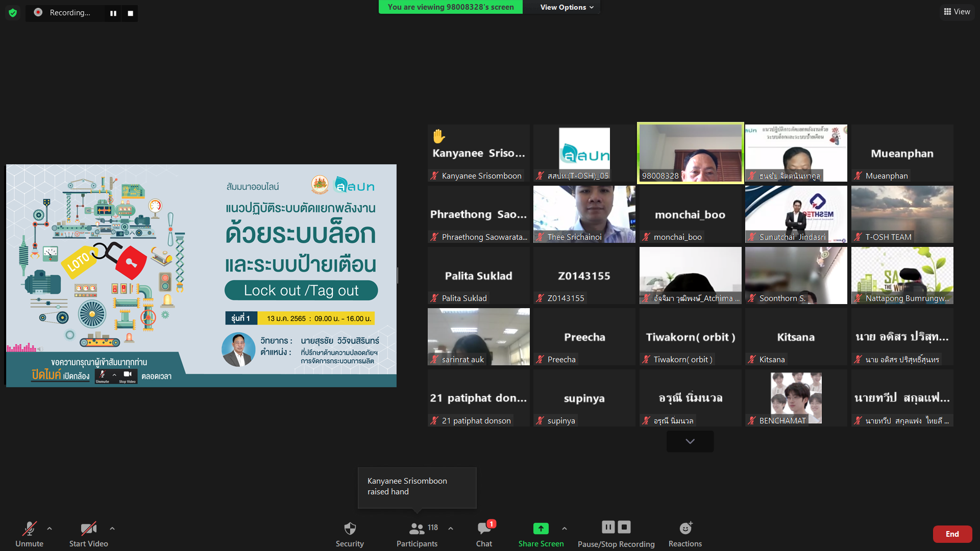Click the raised hand icon on Kanyanee's tile
Viewport: 980px width, 551px height.
(439, 136)
